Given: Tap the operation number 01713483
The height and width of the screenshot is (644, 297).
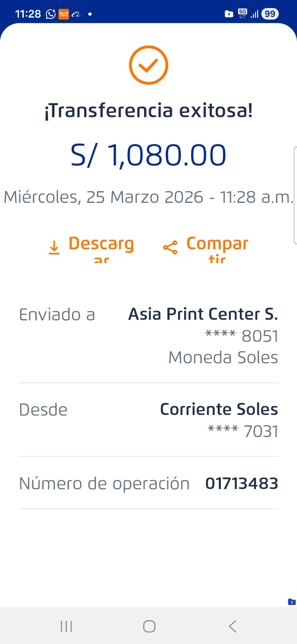Looking at the screenshot, I should pyautogui.click(x=241, y=483).
